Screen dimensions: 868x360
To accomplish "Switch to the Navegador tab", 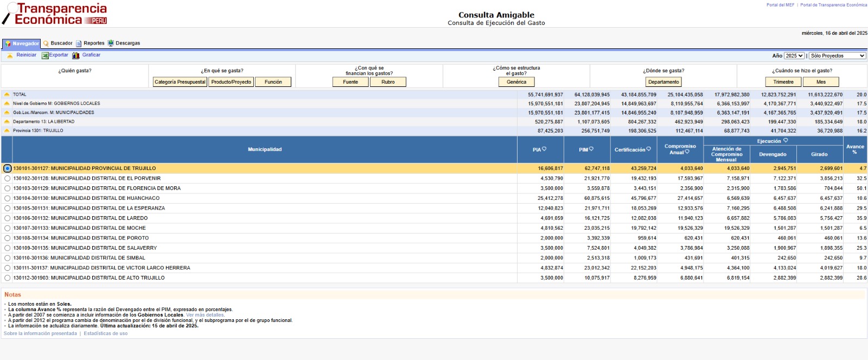I will 22,43.
